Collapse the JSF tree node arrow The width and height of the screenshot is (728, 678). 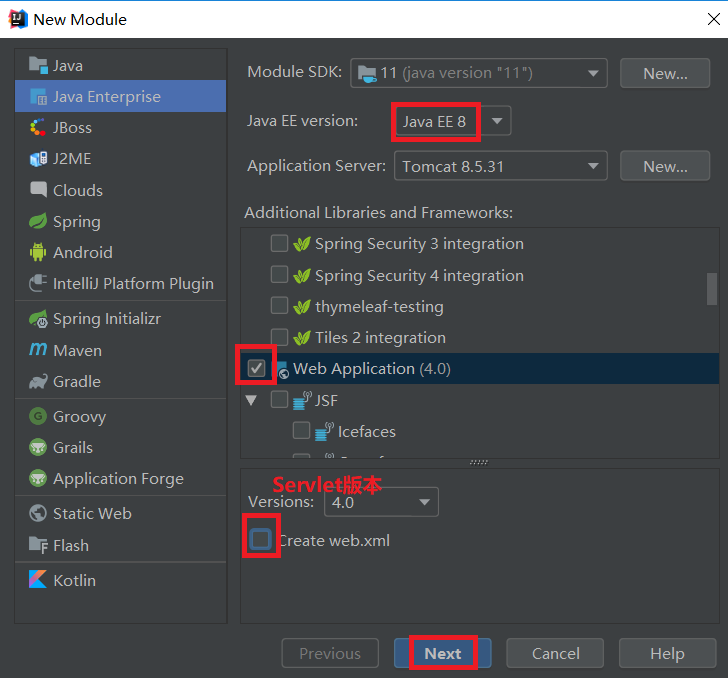pos(251,400)
